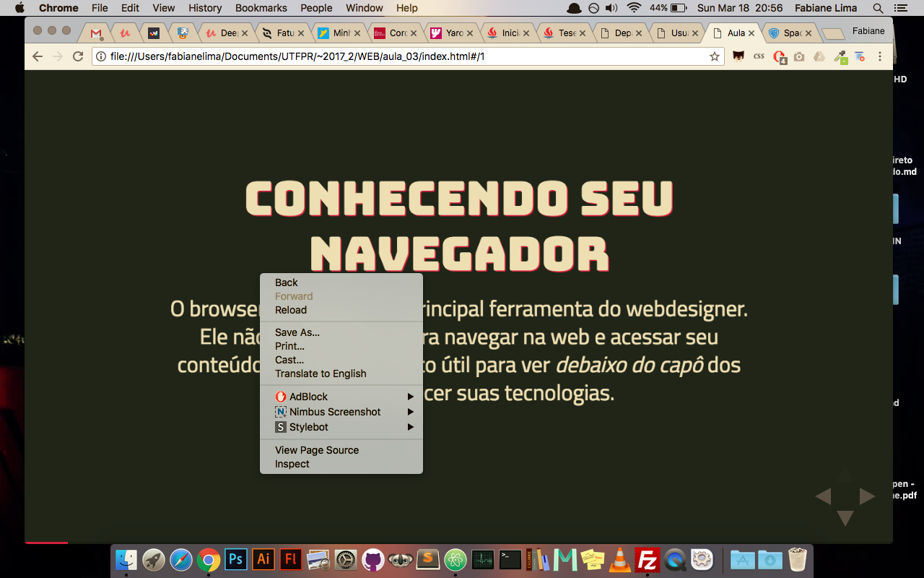Expand the Nimbus Screenshot submenu
The image size is (924, 578).
click(341, 412)
